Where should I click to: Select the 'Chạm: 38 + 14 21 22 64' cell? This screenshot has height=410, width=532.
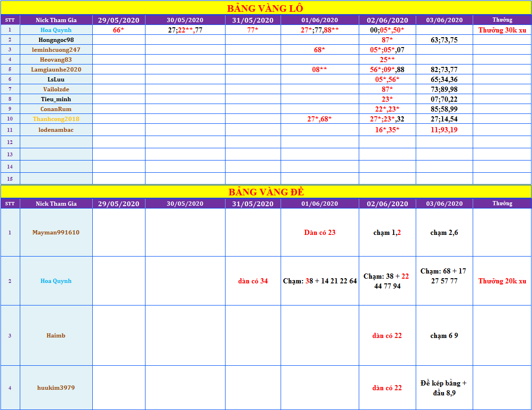click(320, 281)
